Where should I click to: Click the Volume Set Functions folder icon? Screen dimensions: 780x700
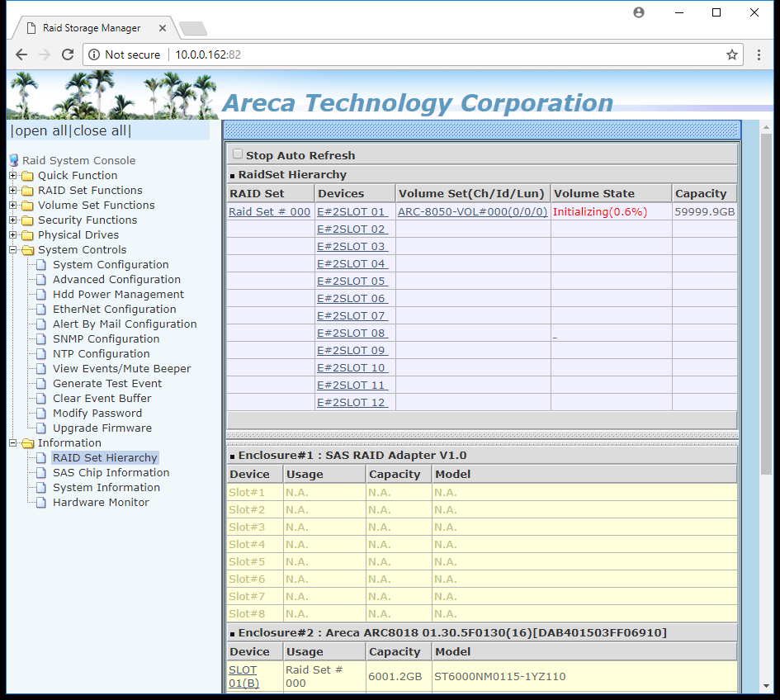pyautogui.click(x=28, y=206)
